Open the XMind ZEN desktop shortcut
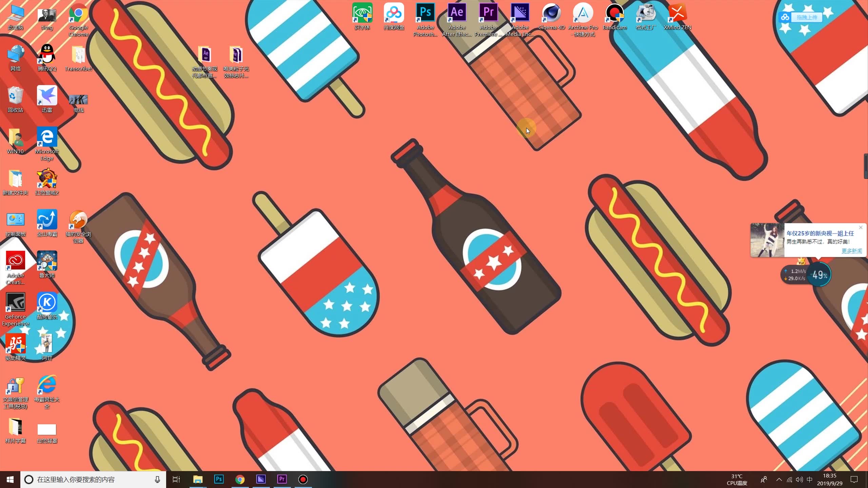 [x=677, y=14]
